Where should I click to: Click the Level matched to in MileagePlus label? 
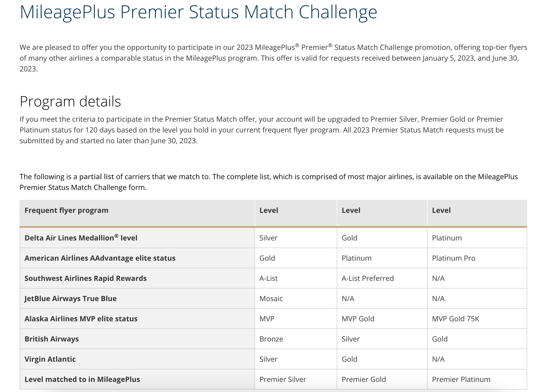(82, 379)
